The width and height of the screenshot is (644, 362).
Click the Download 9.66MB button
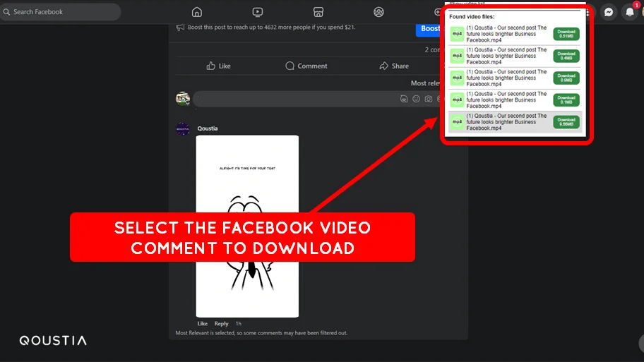[566, 122]
